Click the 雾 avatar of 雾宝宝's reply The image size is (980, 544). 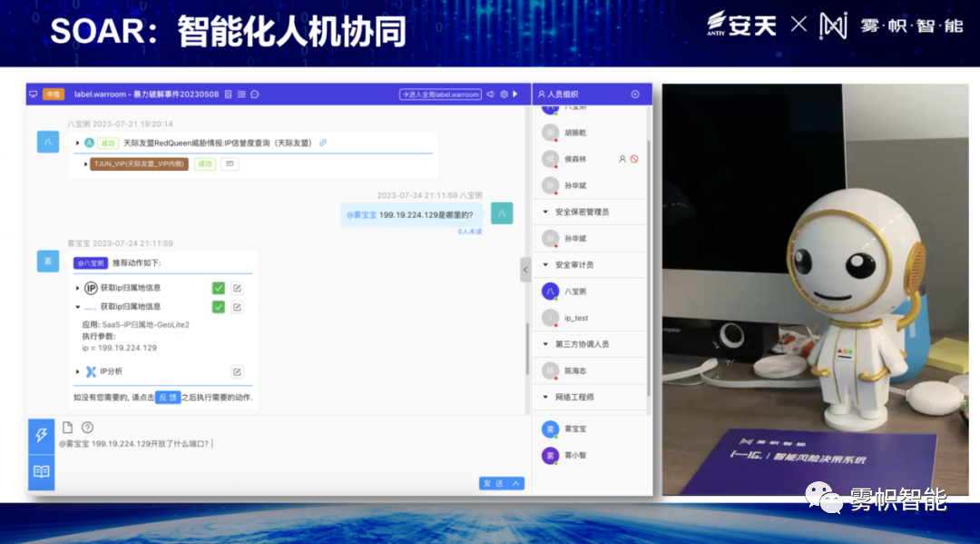[x=48, y=261]
